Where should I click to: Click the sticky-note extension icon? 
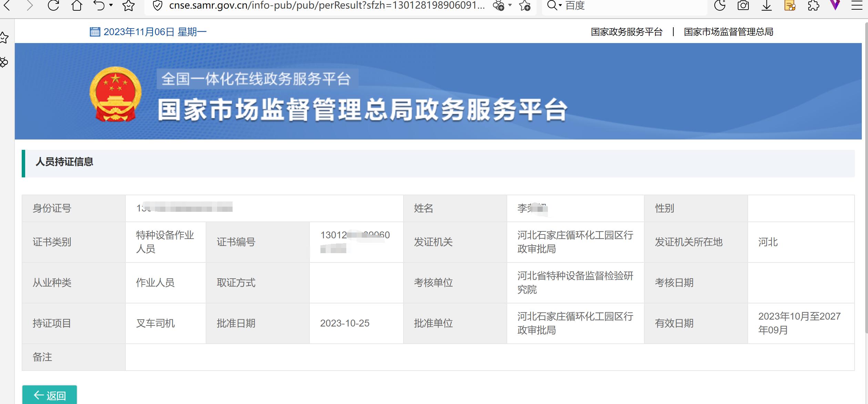click(x=789, y=6)
